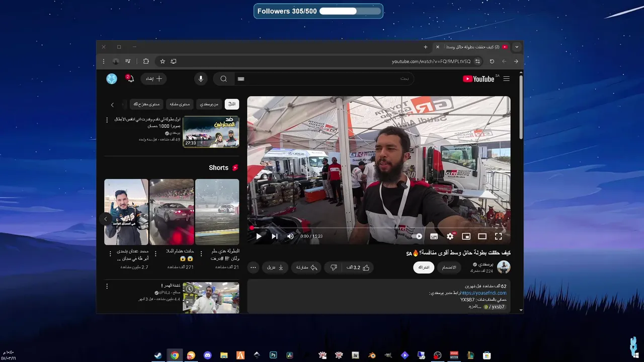Open options for the 2.7 مليون Short

110,253
